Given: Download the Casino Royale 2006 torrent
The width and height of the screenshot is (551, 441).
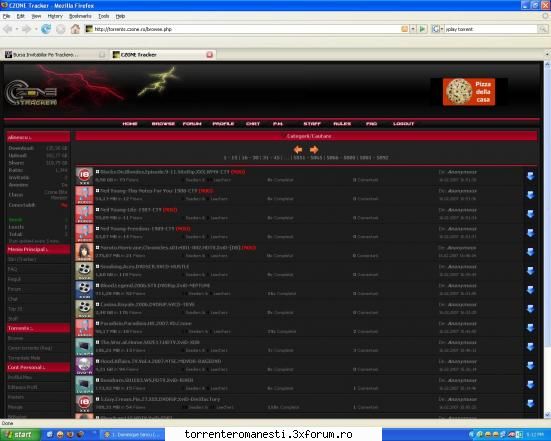Looking at the screenshot, I should 530,309.
